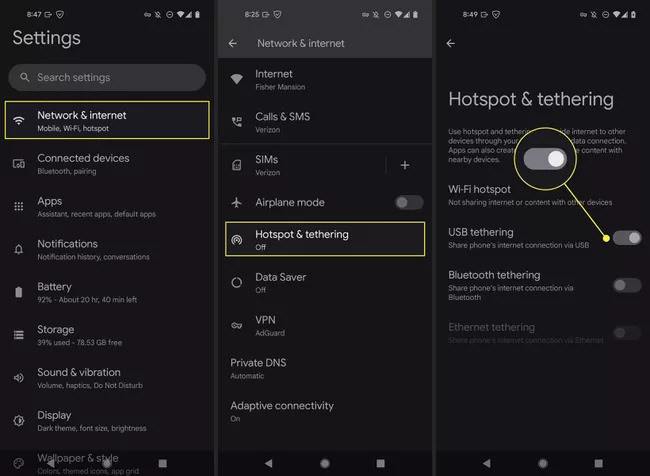The image size is (650, 476).
Task: Tap the Sound & vibration speaker icon
Action: tap(19, 378)
